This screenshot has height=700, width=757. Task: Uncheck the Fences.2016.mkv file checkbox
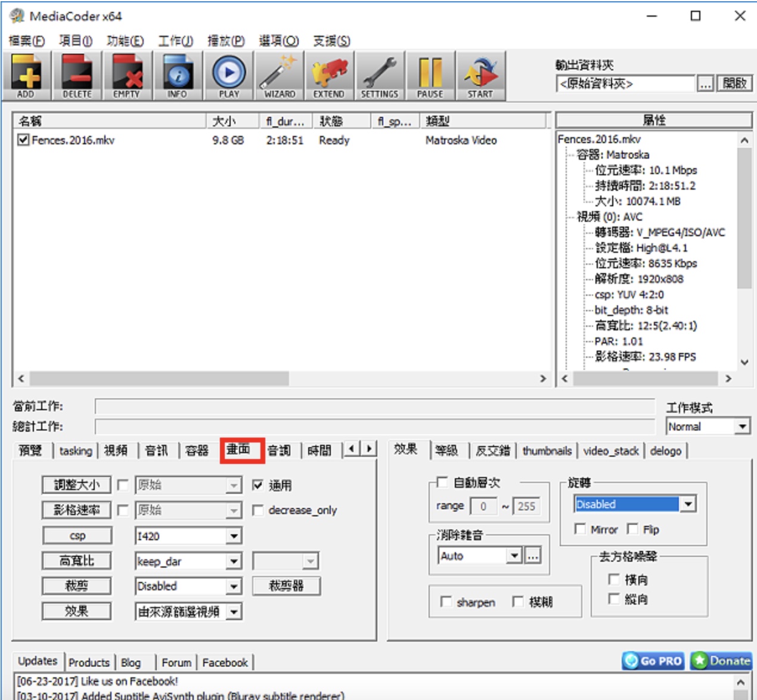coord(23,140)
